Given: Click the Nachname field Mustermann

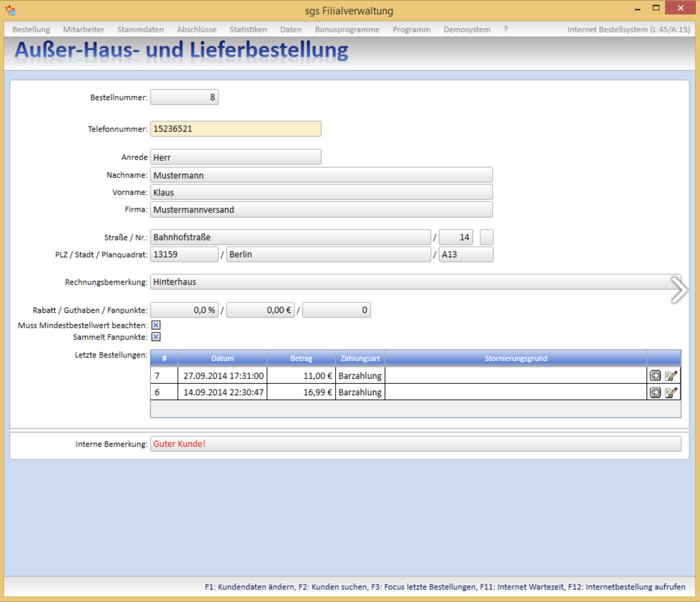Looking at the screenshot, I should (321, 175).
